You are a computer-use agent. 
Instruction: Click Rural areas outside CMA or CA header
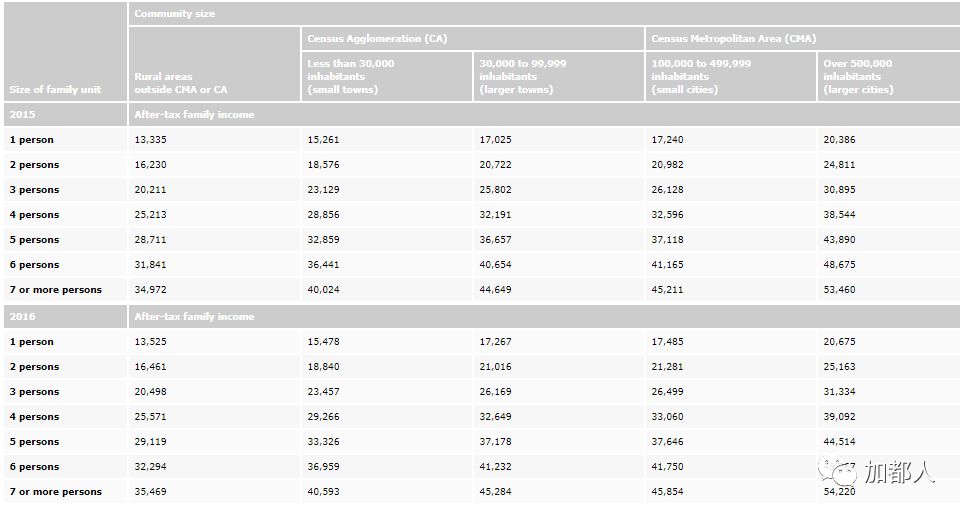(x=181, y=83)
